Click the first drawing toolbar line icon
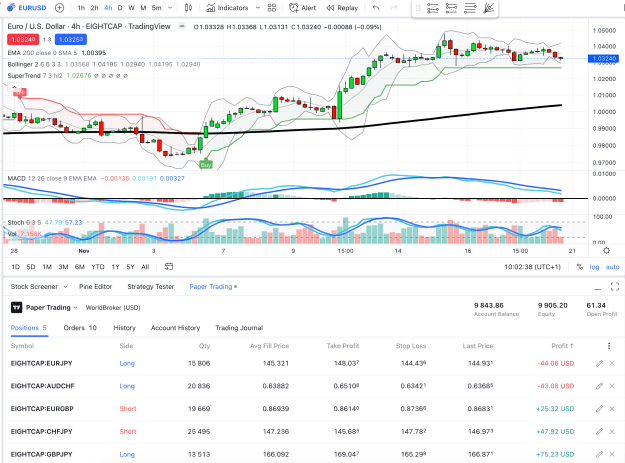This screenshot has height=463, width=625. (432, 8)
